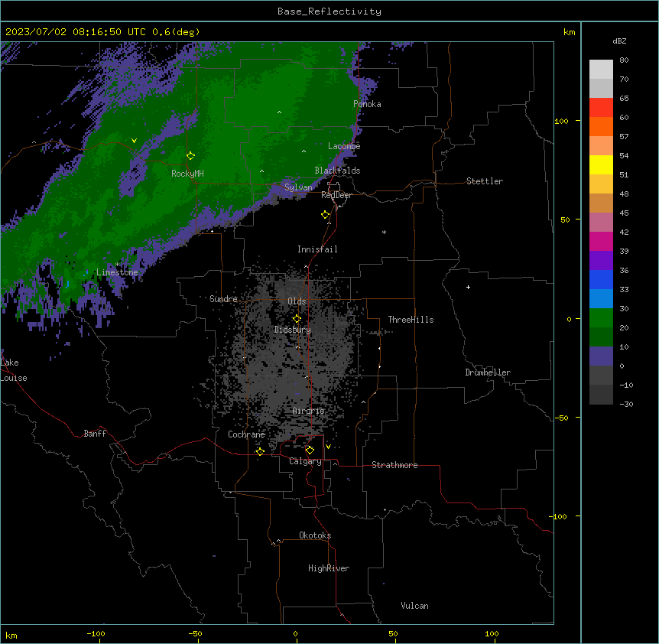Click the Strathmore city label

394,465
